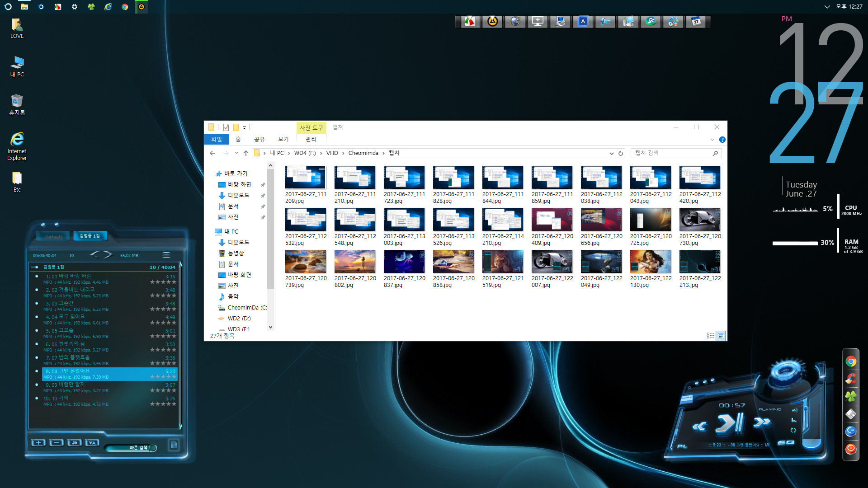Open the AIMP icon in the top launcher

click(492, 21)
